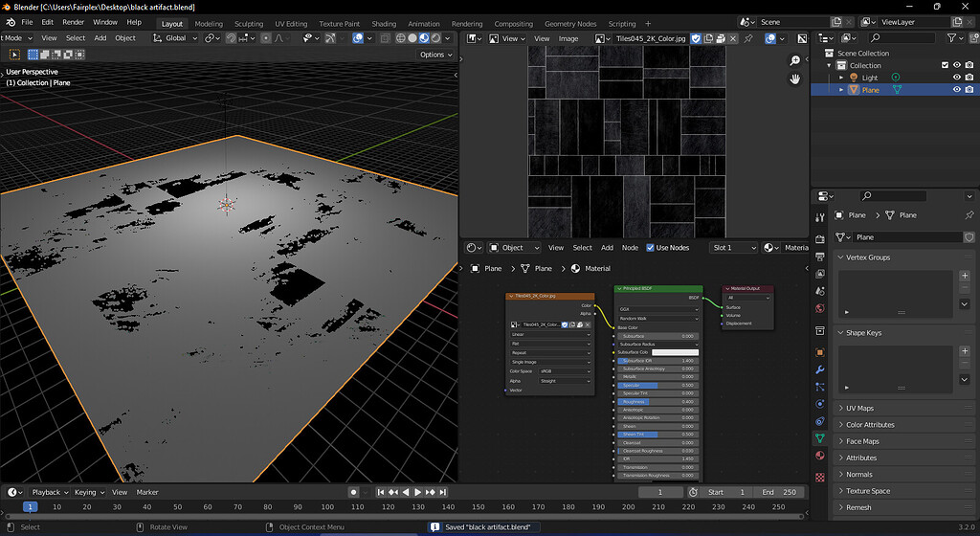The image size is (980, 536).
Task: Hide the Light in viewport
Action: 957,78
